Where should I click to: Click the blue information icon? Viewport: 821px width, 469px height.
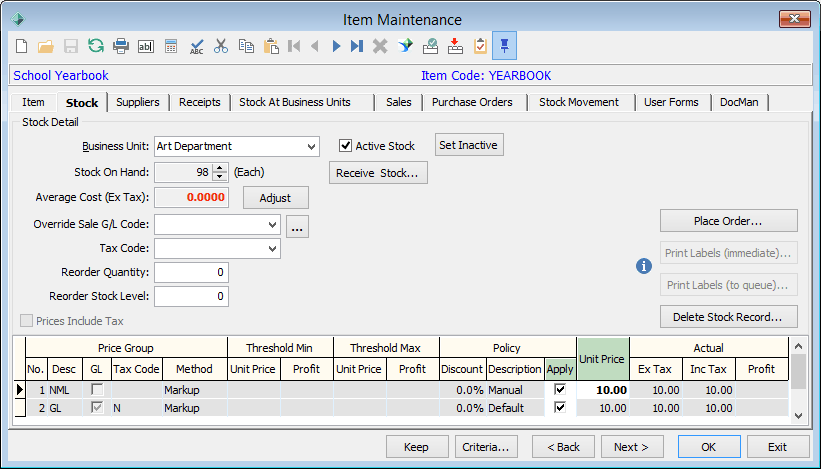pos(644,266)
